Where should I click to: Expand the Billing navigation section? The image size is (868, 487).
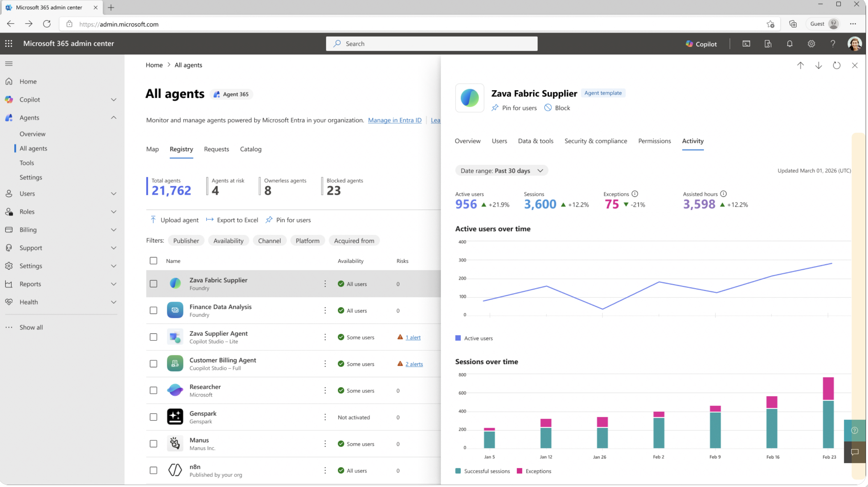113,230
